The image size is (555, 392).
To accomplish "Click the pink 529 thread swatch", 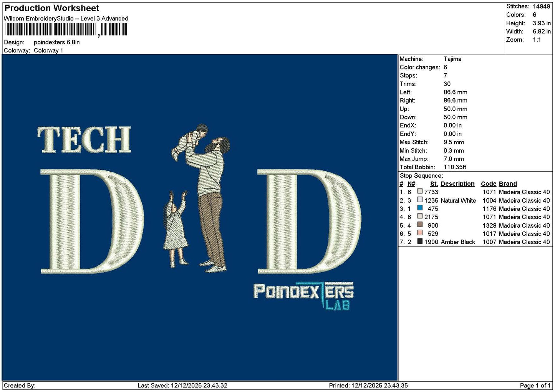I will pos(420,233).
